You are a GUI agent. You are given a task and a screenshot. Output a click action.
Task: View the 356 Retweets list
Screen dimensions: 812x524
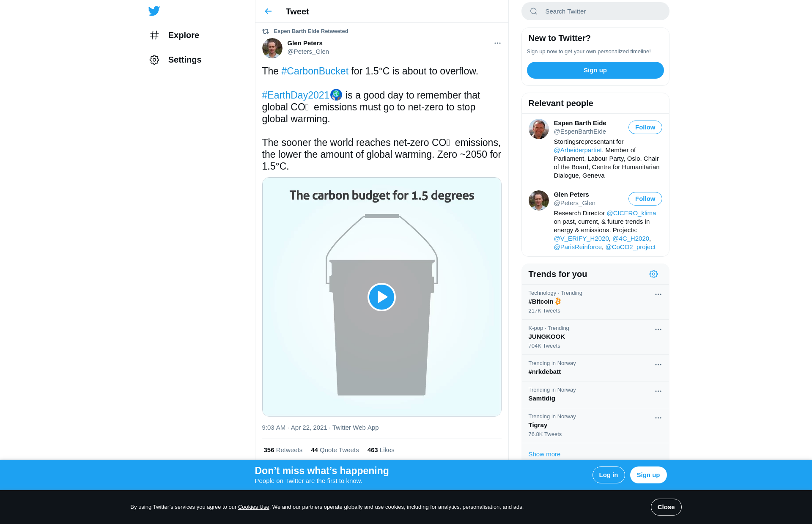click(283, 450)
